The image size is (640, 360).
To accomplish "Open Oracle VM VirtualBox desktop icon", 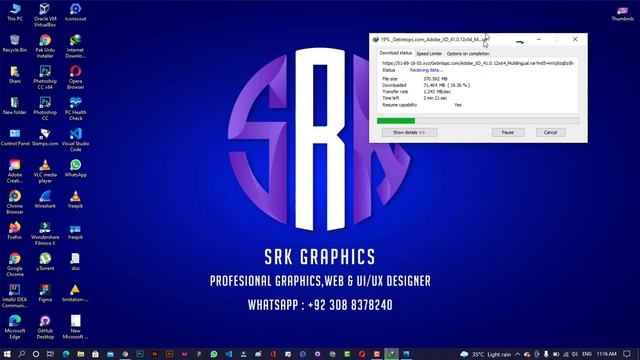I will 45,15.
